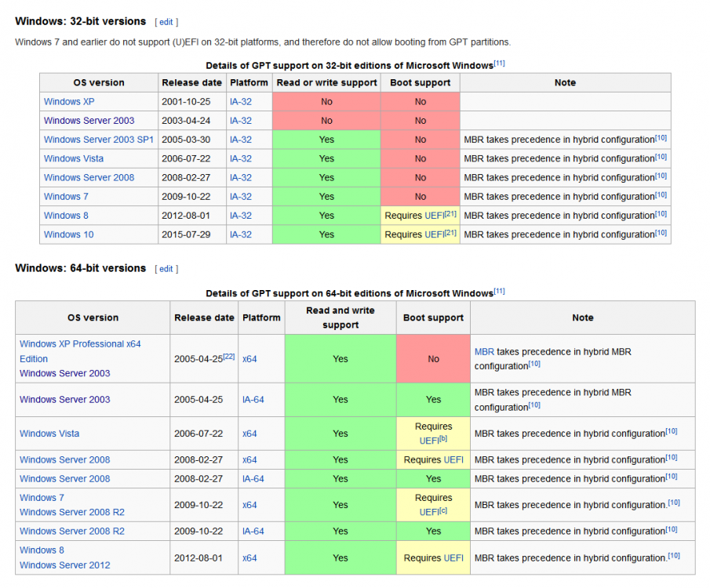Click x64 link in Windows XP Professional row
Viewport: 710px width, 588px height.
(x=249, y=359)
